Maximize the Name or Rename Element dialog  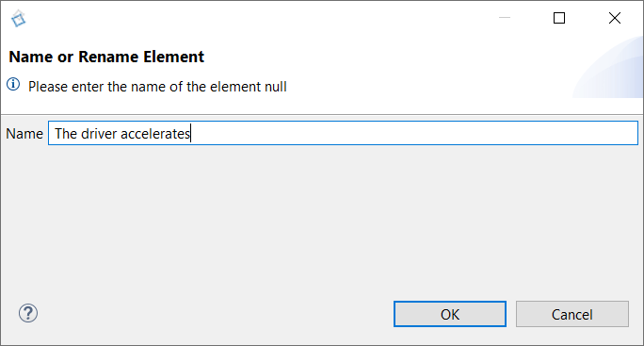[559, 18]
